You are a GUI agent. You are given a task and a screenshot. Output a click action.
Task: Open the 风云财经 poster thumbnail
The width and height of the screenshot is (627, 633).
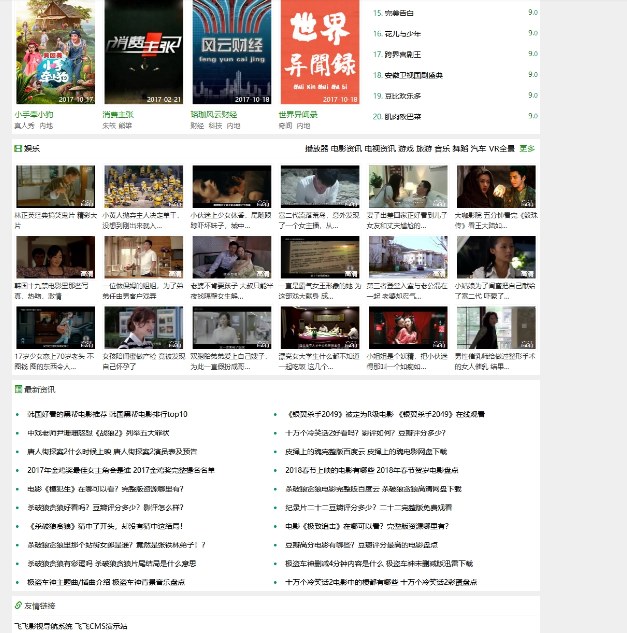point(232,52)
